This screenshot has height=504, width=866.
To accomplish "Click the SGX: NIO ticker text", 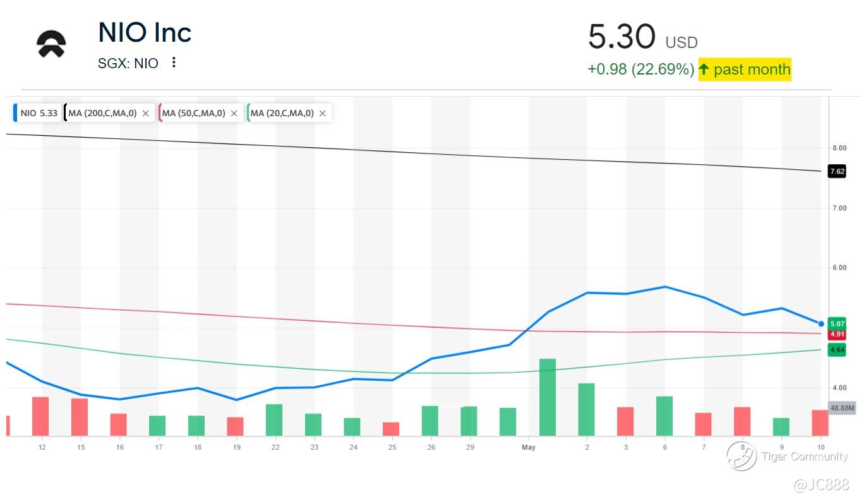I will 128,63.
